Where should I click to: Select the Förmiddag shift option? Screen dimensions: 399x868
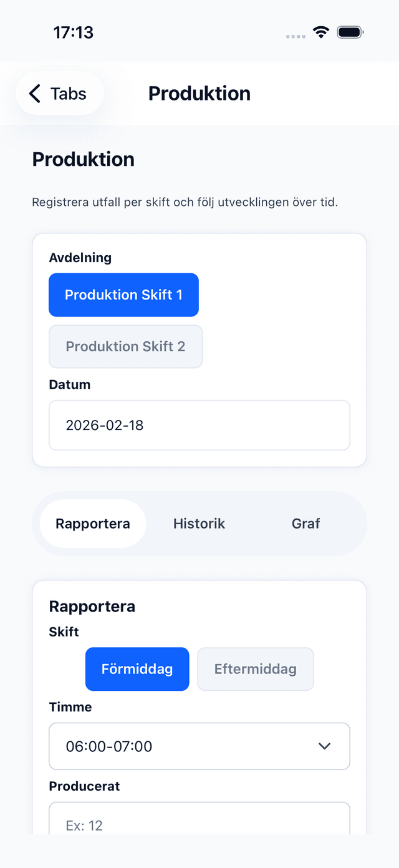pyautogui.click(x=137, y=668)
